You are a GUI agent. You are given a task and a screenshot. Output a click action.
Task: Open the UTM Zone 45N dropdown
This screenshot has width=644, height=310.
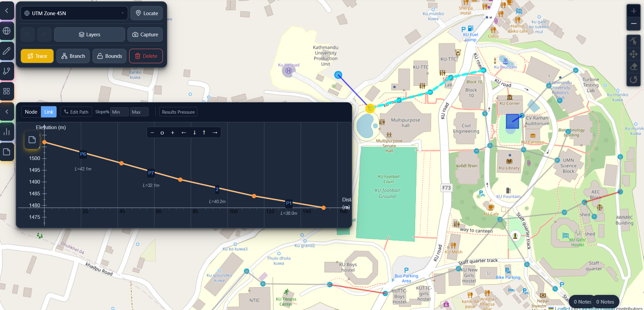coord(74,13)
